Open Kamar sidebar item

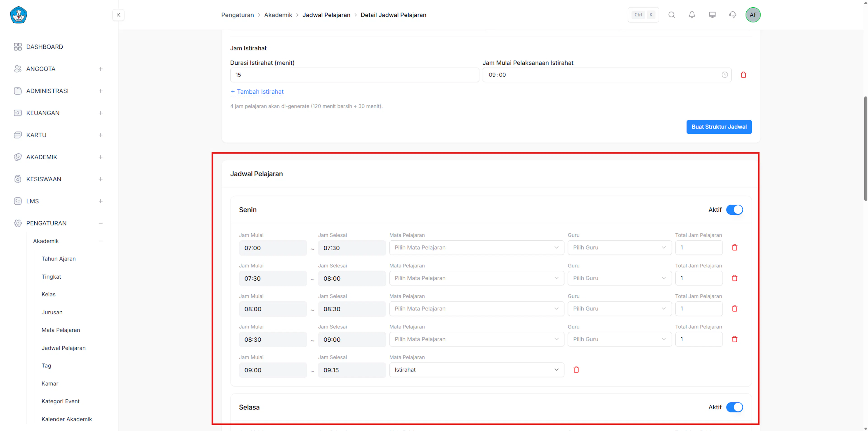[50, 384]
